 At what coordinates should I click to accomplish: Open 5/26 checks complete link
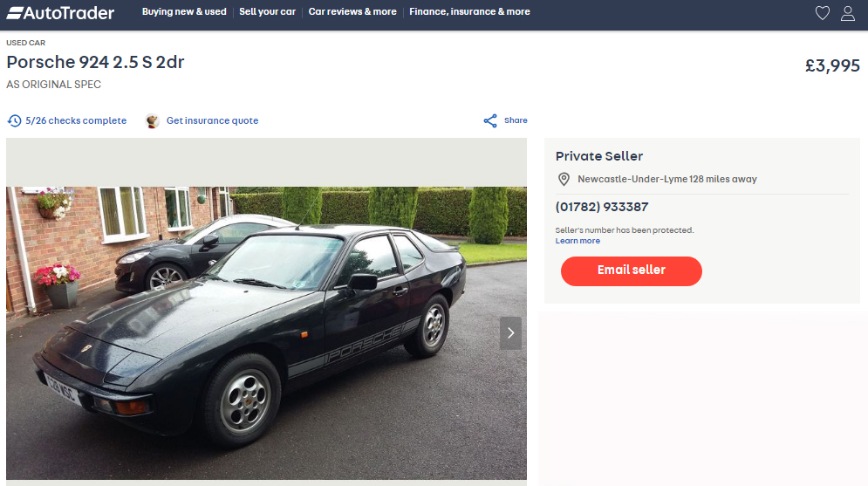click(x=76, y=120)
